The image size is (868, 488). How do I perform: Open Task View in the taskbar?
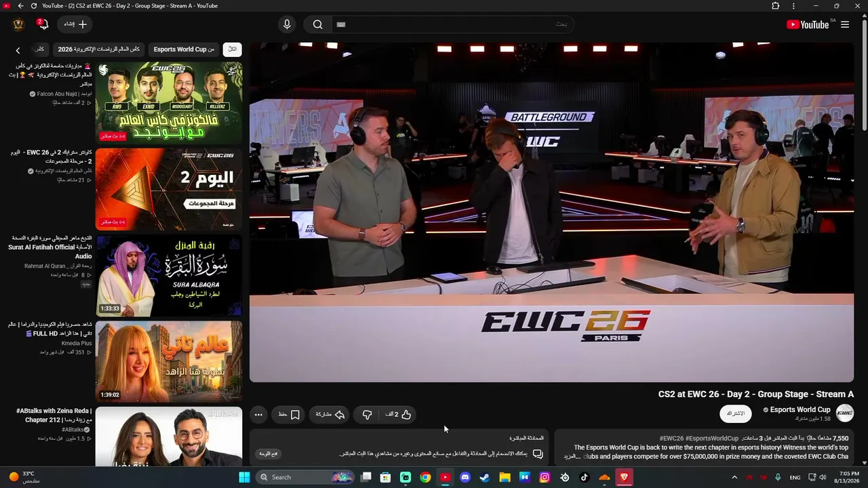tap(366, 477)
